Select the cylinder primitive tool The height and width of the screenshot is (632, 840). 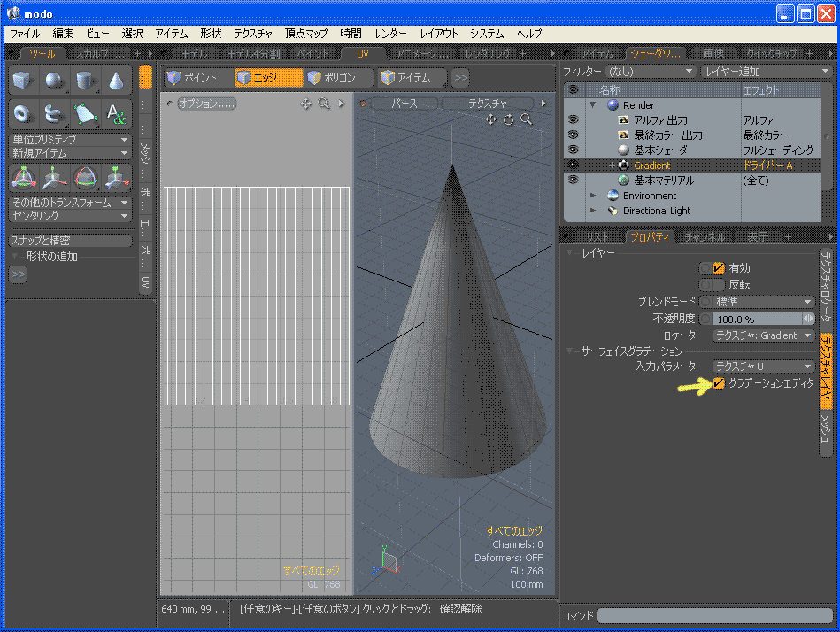[85, 81]
